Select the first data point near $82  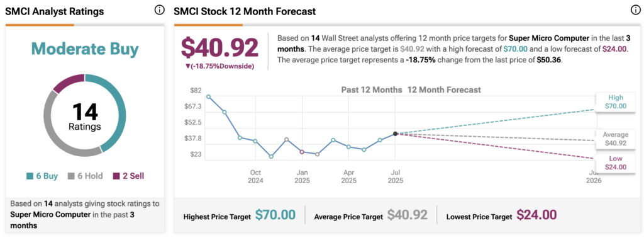(209, 97)
